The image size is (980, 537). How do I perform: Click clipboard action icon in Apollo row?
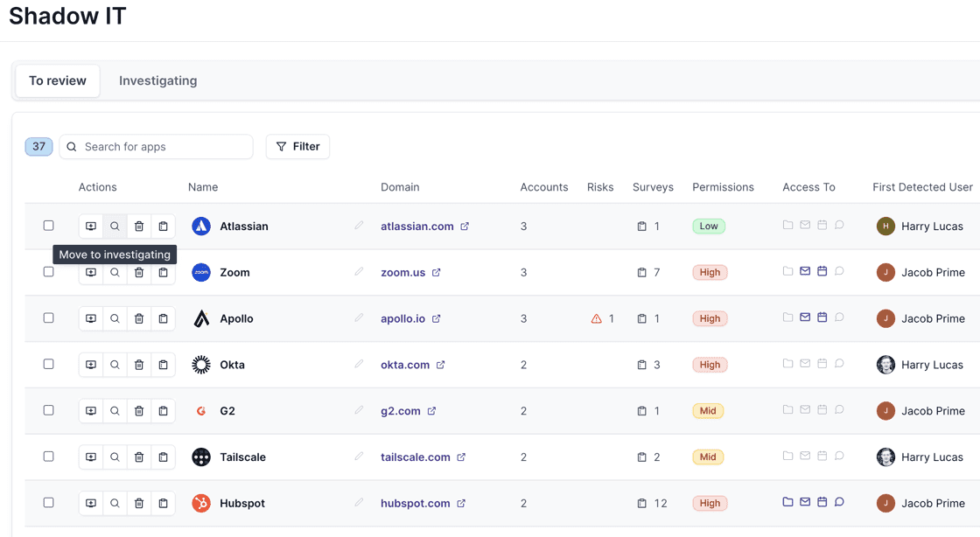pyautogui.click(x=163, y=318)
